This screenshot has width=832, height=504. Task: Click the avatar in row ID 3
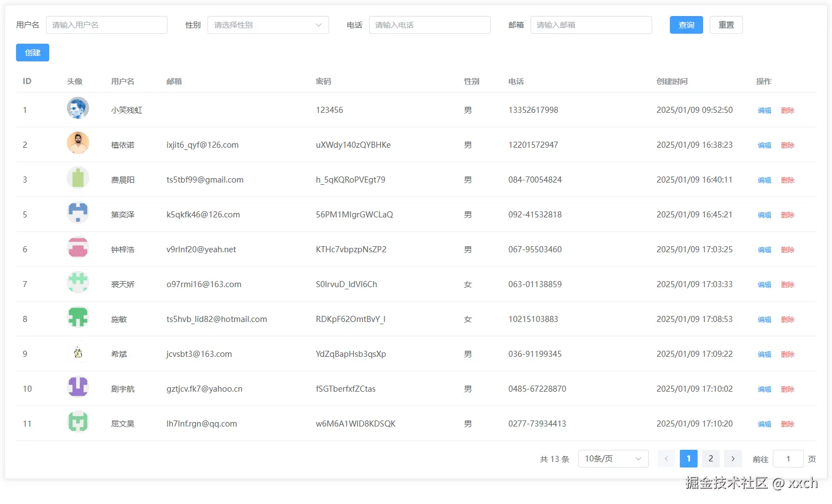coord(78,178)
